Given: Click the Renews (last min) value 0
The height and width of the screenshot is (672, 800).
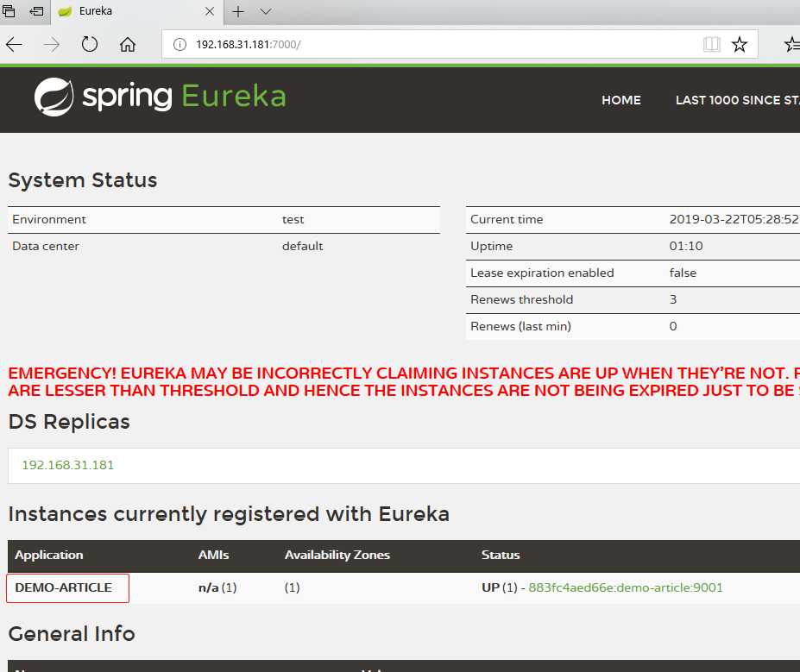Looking at the screenshot, I should pyautogui.click(x=673, y=326).
